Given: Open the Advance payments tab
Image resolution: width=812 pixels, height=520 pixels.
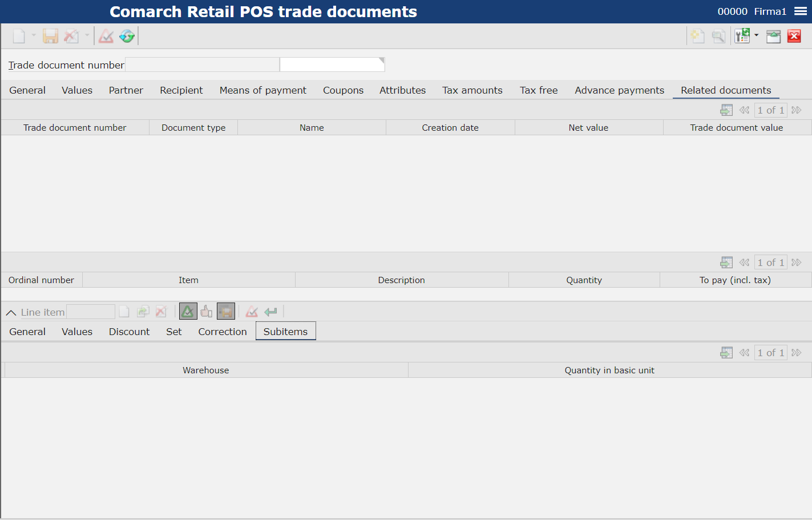Looking at the screenshot, I should (620, 90).
